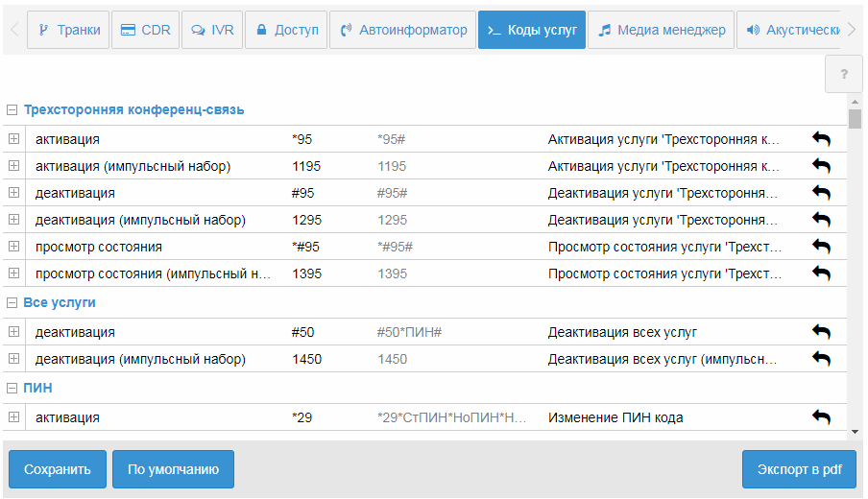868x499 pixels.
Task: Expand the 1395 просмотр состояния row
Action: pyautogui.click(x=13, y=273)
